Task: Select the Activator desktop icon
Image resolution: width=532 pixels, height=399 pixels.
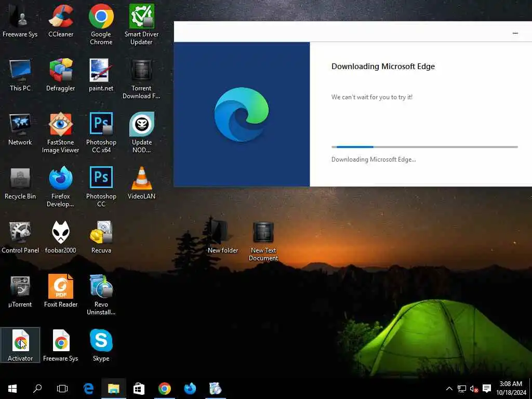Action: (x=20, y=345)
